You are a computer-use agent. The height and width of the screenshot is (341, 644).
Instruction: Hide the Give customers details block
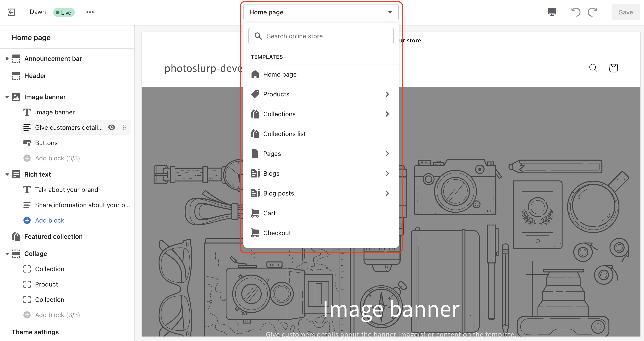(112, 127)
